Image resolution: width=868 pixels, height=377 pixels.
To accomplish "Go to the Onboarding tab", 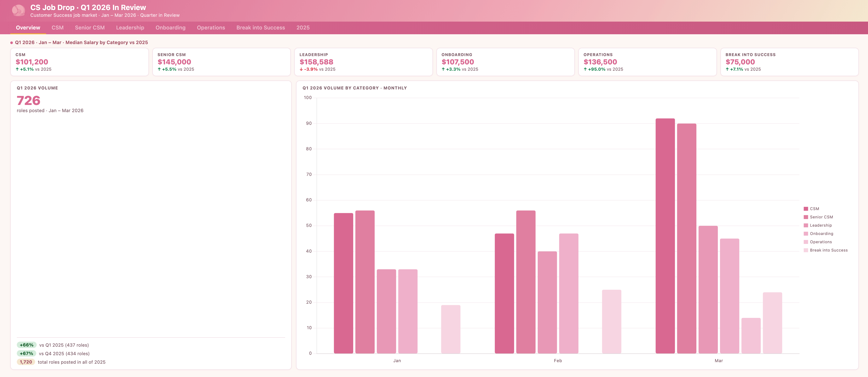I will [x=170, y=28].
